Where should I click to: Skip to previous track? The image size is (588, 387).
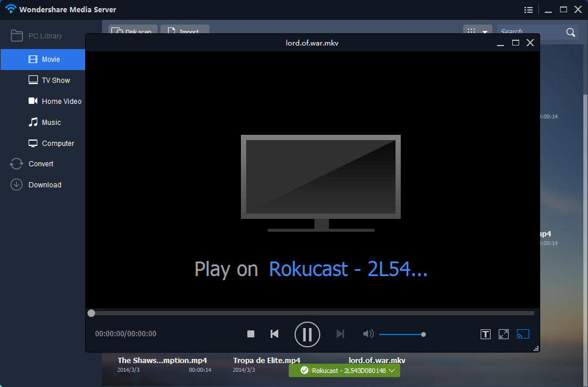click(275, 334)
